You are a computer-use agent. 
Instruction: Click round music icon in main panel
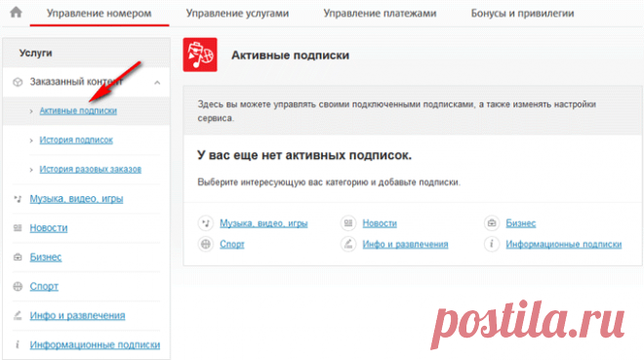tap(206, 223)
